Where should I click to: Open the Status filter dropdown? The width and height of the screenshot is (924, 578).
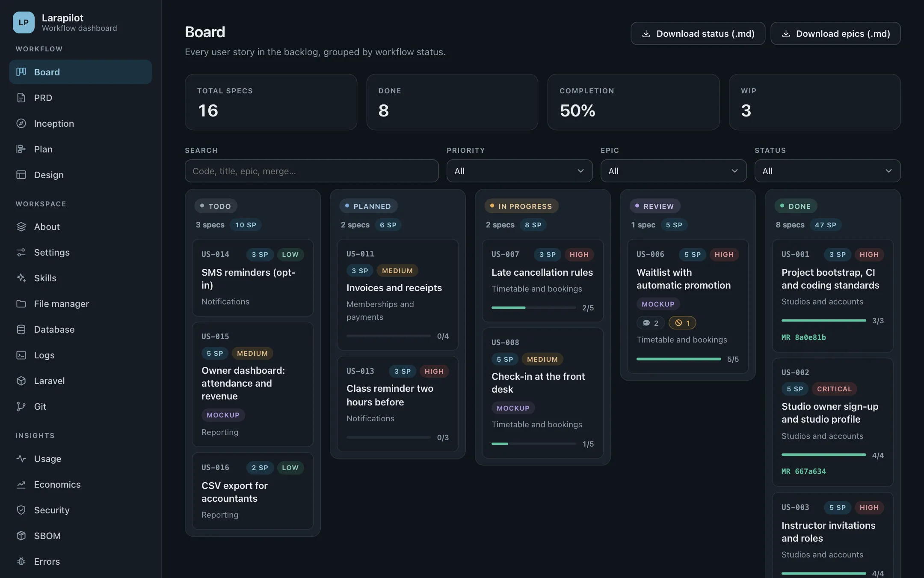click(x=827, y=171)
